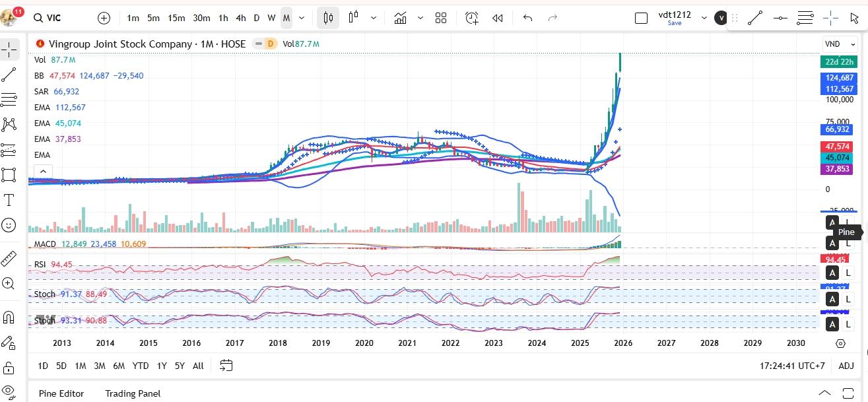Viewport: 868px width, 402px height.
Task: Expand the vdt1212 layout dropdown arrow
Action: coord(704,18)
